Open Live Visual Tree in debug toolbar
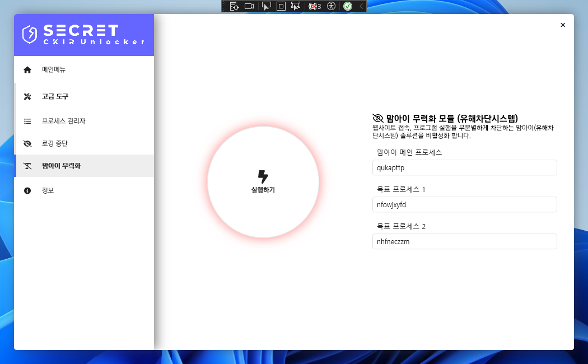 [x=235, y=6]
